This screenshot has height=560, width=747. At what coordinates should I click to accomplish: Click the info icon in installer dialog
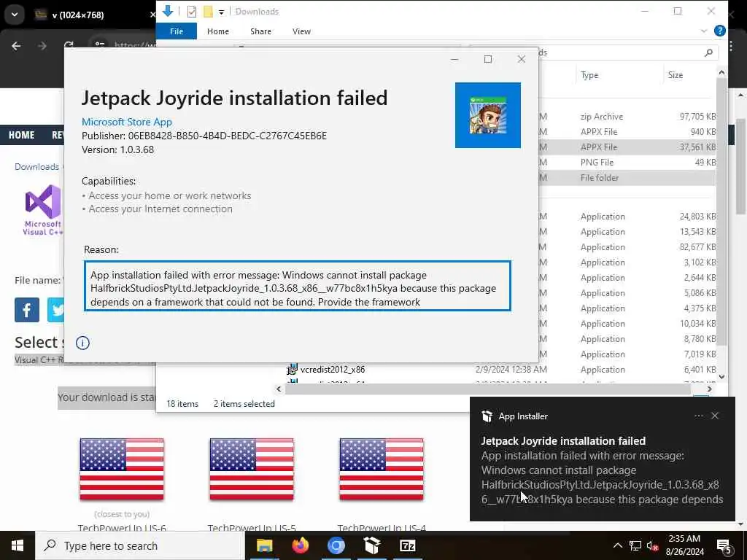click(x=82, y=343)
